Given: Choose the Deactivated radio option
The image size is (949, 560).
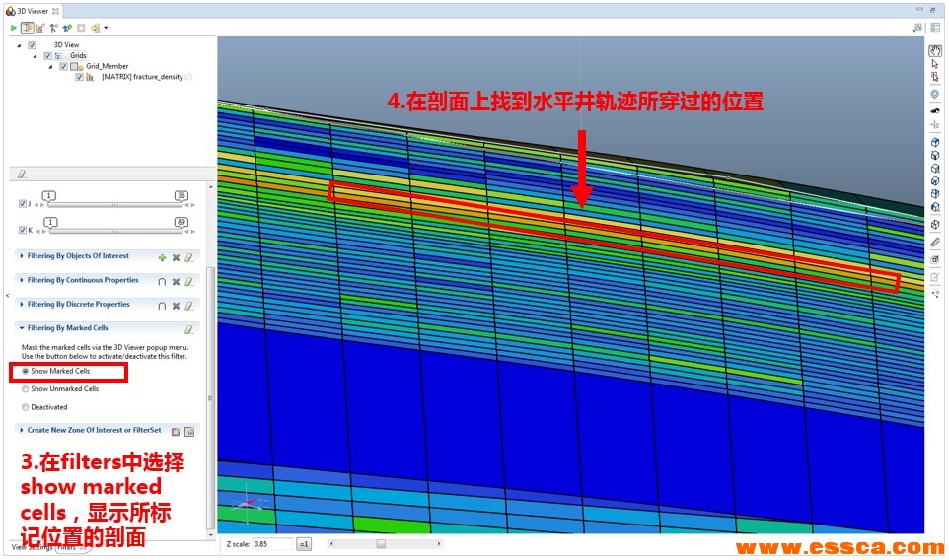Looking at the screenshot, I should (26, 406).
